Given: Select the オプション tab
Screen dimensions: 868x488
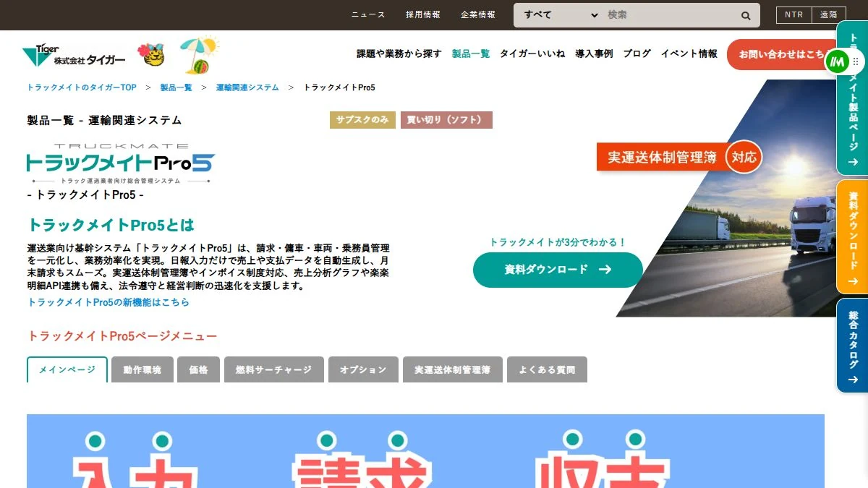Looking at the screenshot, I should click(363, 369).
